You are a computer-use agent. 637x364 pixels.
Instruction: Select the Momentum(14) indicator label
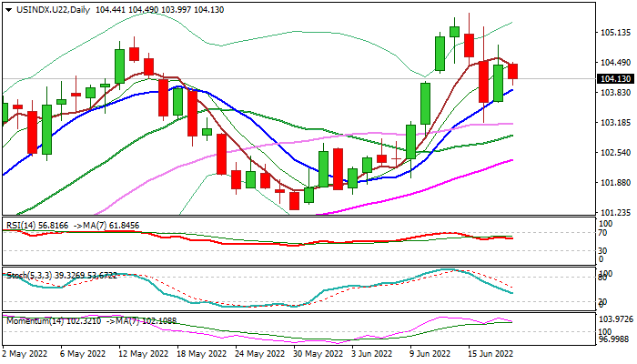point(35,320)
